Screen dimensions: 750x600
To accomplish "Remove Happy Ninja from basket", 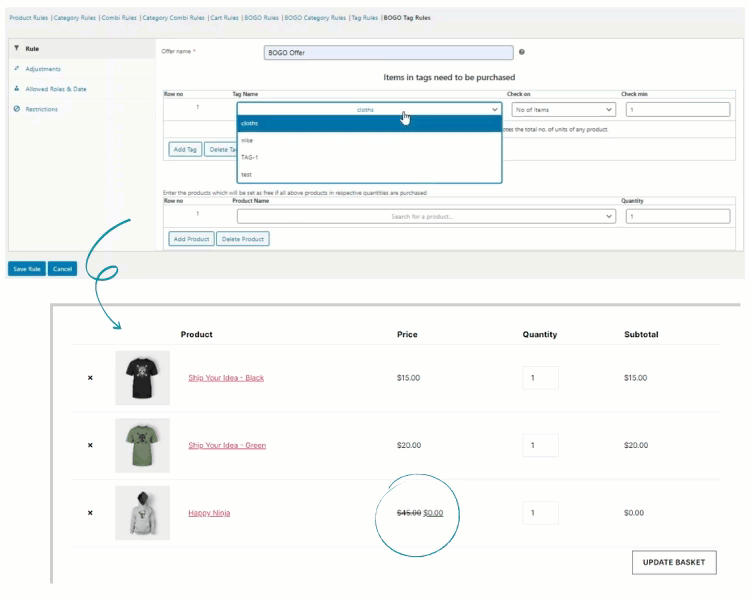I will (90, 513).
